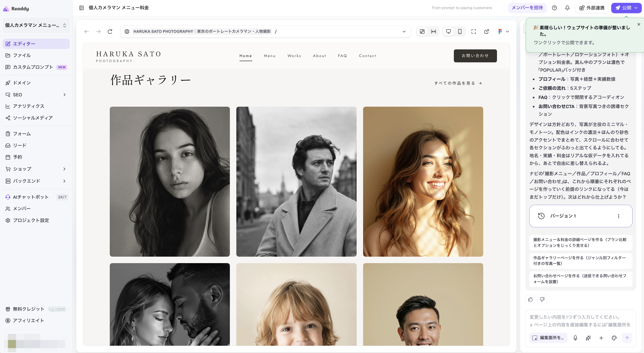Viewport: 644px width, 353px height.
Task: Select the About nav link
Action: coord(320,56)
